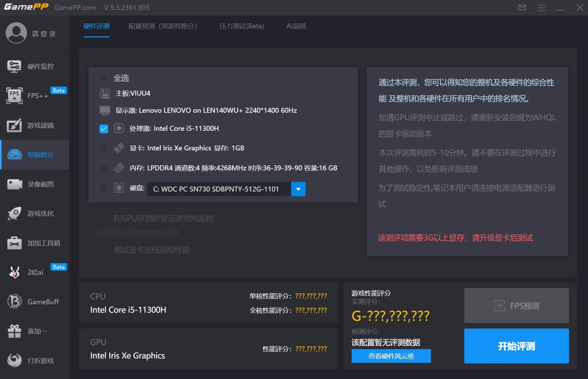Viewport: 588px width, 379px height.
Task: Click version text V 5.3.2361.805
Action: pos(127,7)
